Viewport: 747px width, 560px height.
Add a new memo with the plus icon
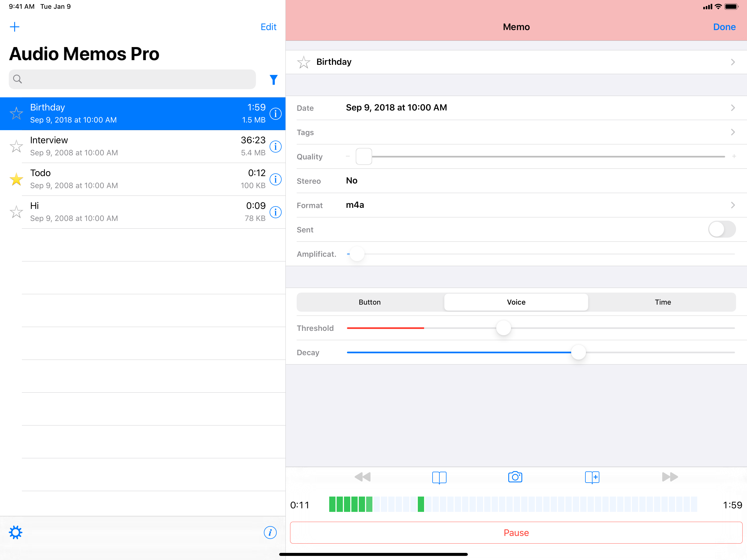[14, 27]
